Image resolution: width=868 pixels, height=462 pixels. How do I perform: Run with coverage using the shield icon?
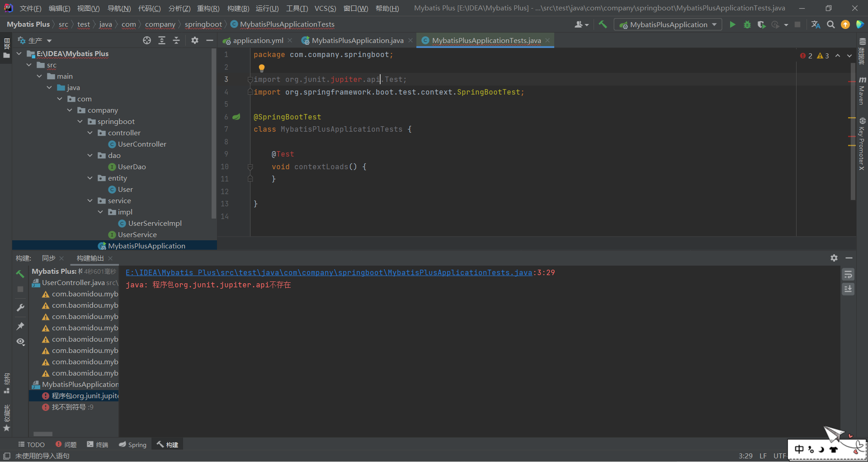761,24
